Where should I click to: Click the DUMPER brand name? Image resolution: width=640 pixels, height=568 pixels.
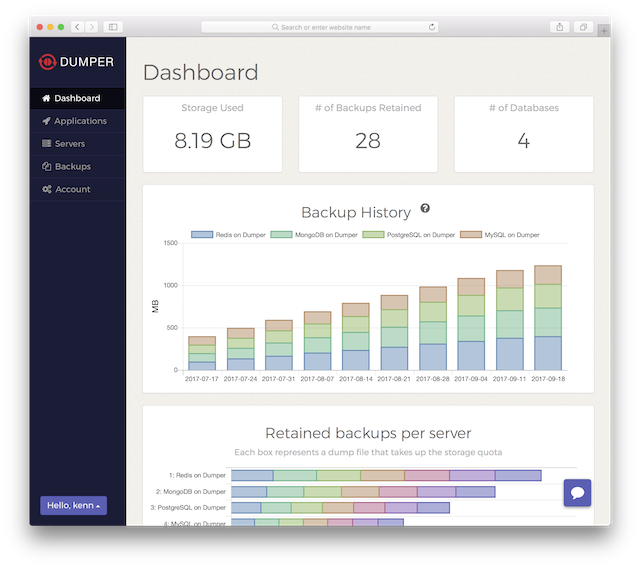point(87,62)
